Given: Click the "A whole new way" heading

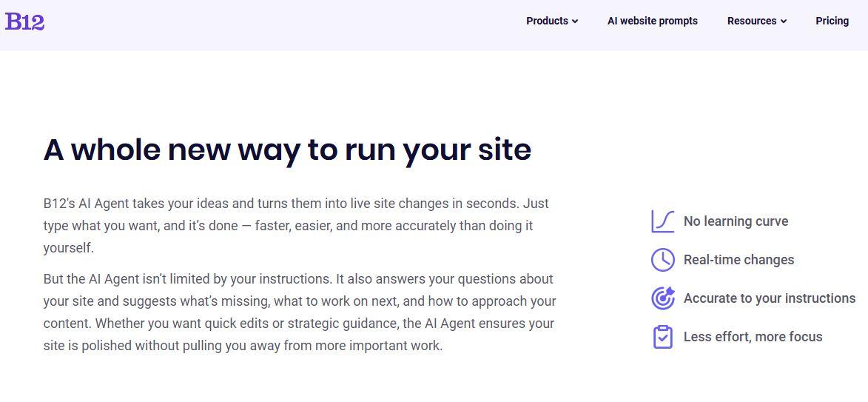Looking at the screenshot, I should pos(287,150).
